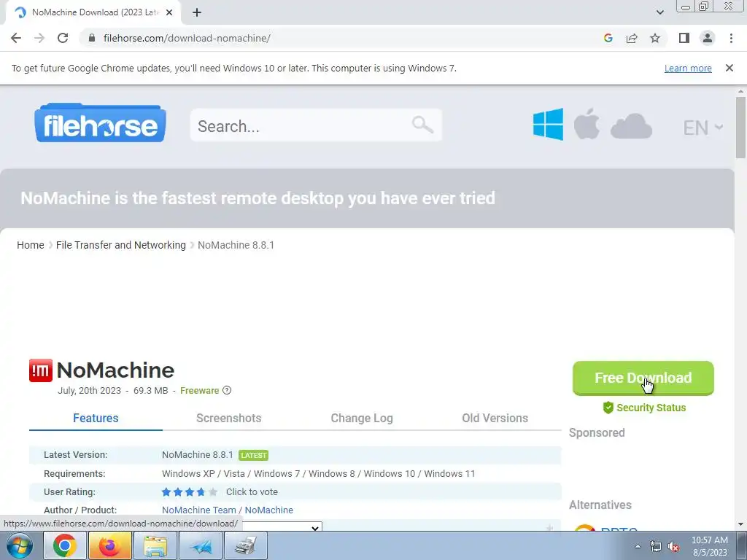The height and width of the screenshot is (560, 747).
Task: Reload the page with the refresh icon
Action: [x=63, y=38]
